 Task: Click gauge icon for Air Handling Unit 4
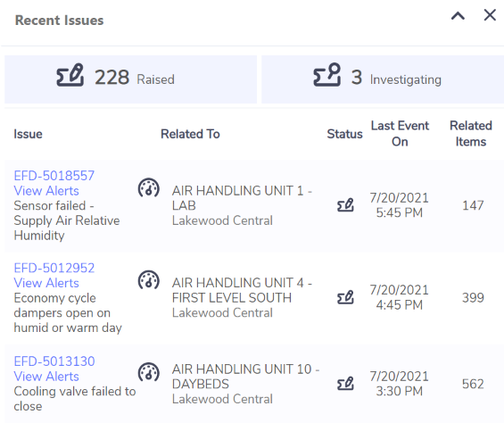[x=148, y=280]
